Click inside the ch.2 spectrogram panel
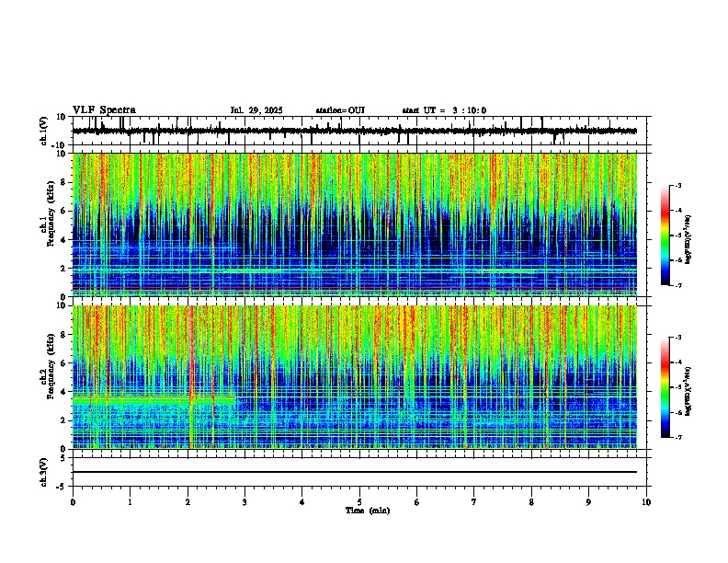The image size is (728, 563). (x=355, y=377)
